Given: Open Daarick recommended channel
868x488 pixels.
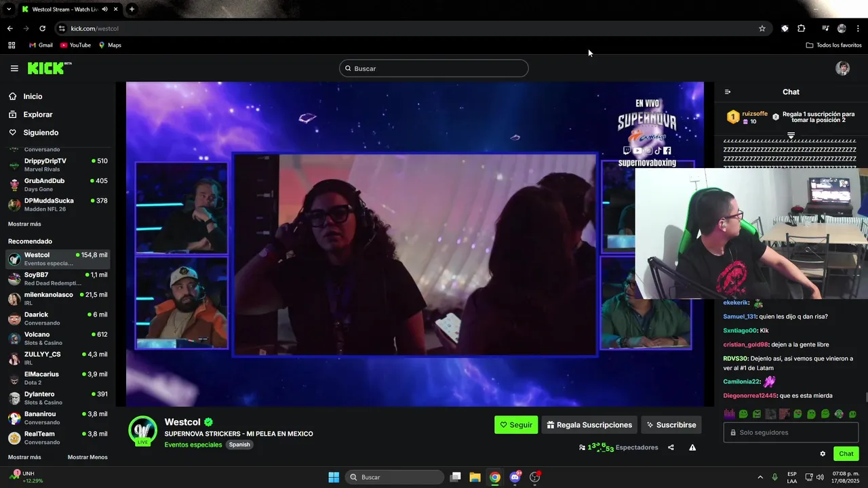Looking at the screenshot, I should tap(58, 319).
